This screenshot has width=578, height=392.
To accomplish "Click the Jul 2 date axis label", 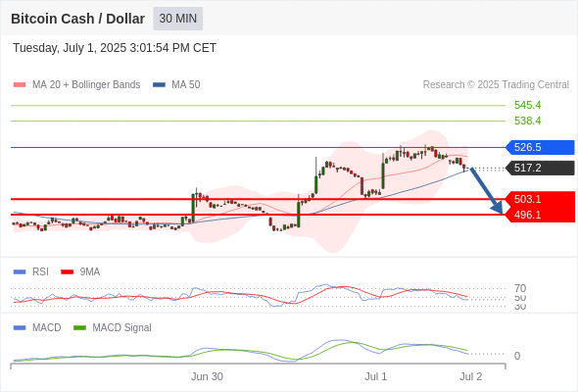I will pyautogui.click(x=471, y=376).
